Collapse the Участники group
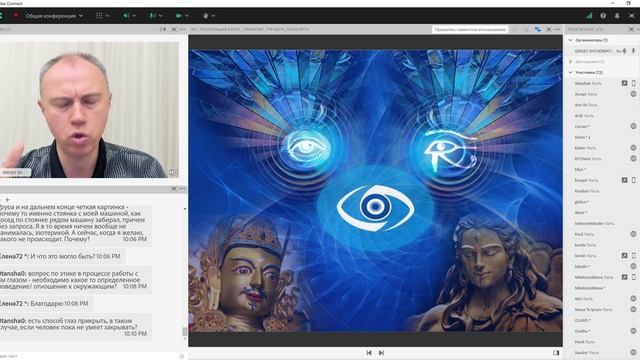The width and height of the screenshot is (640, 360). [571, 72]
